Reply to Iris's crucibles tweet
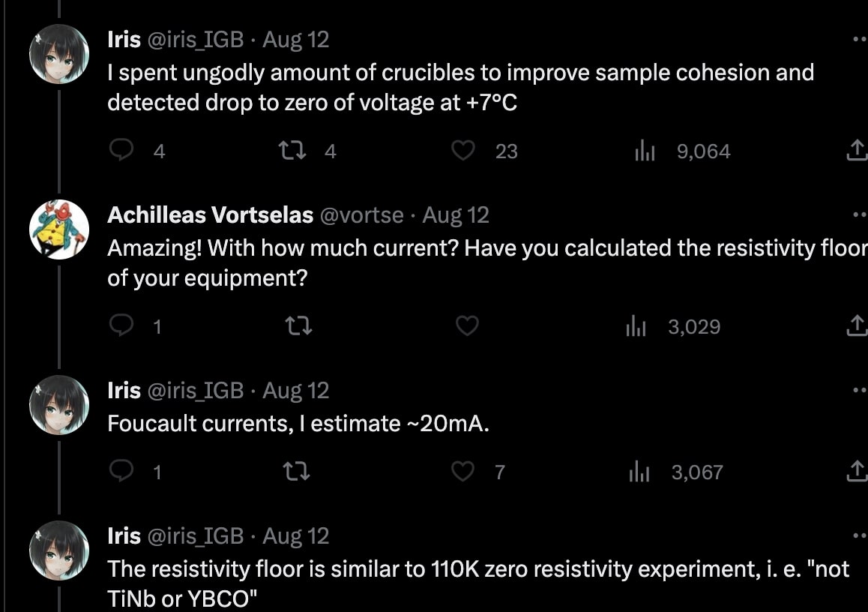868x612 pixels. 121,151
